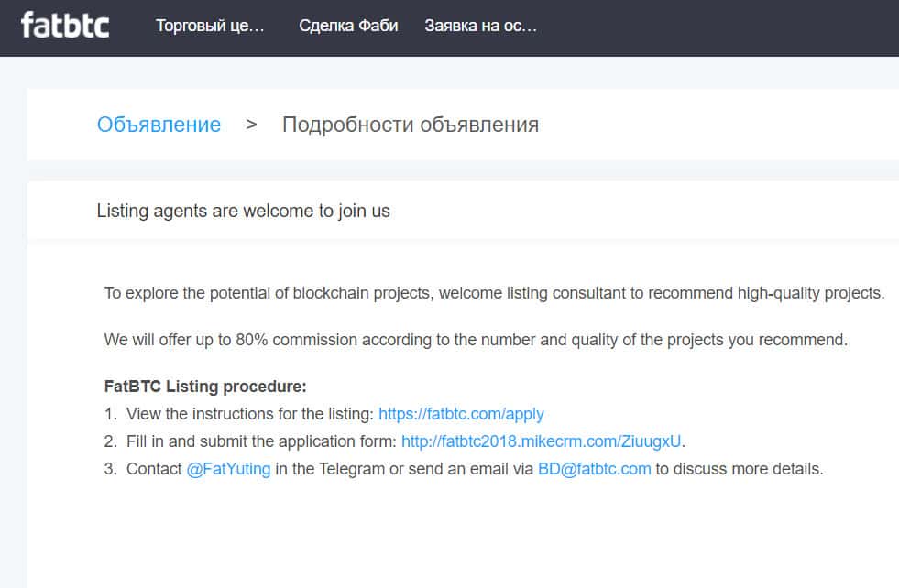Click 'View the instructions for the listing' text

[250, 414]
